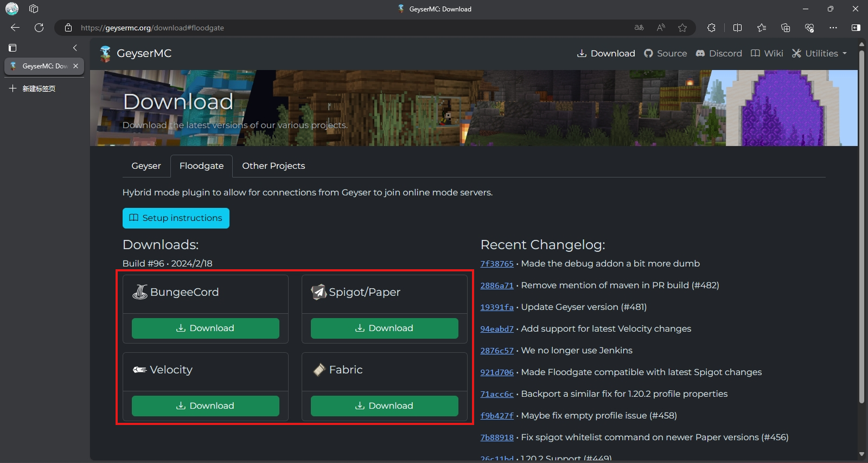Open the Source nav link
868x463 pixels.
click(x=665, y=53)
